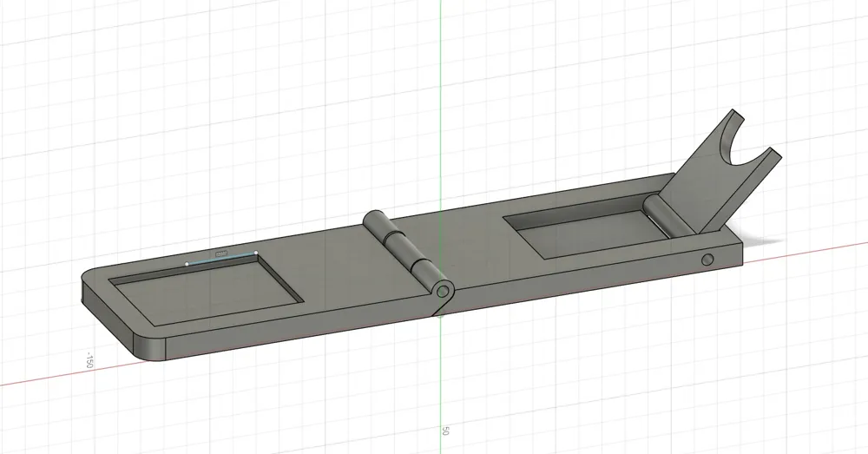Click the -150 axis grid label
The image size is (868, 454).
[88, 360]
